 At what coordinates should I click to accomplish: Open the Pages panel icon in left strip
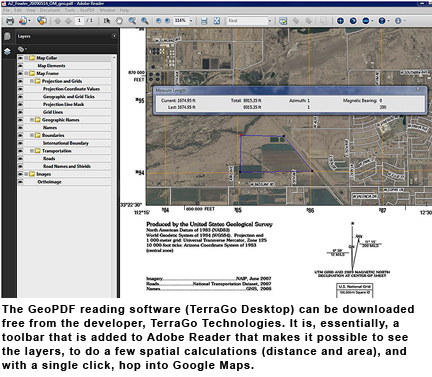[x=7, y=36]
